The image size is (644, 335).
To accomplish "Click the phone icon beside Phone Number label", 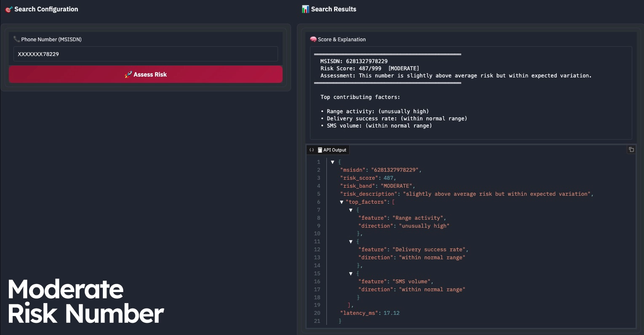I will coord(17,39).
